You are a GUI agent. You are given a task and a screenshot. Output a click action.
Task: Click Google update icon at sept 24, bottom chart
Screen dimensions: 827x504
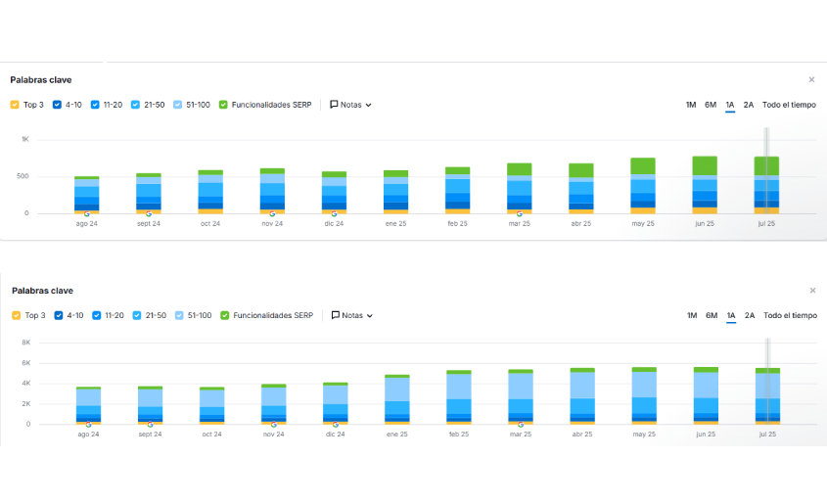(150, 424)
